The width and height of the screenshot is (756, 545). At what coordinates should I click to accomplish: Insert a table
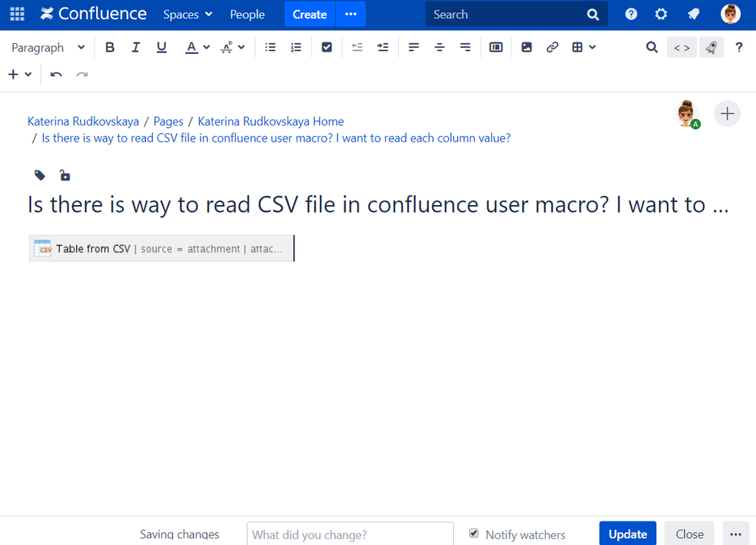[x=577, y=47]
